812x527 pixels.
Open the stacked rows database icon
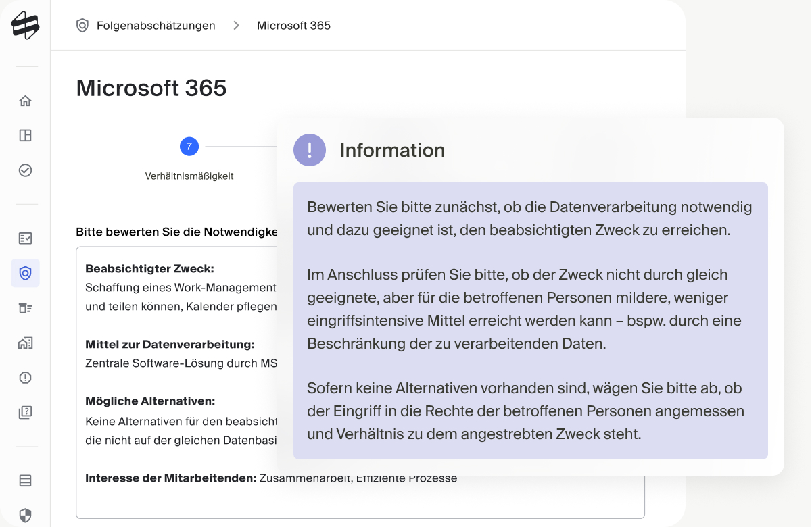point(25,481)
